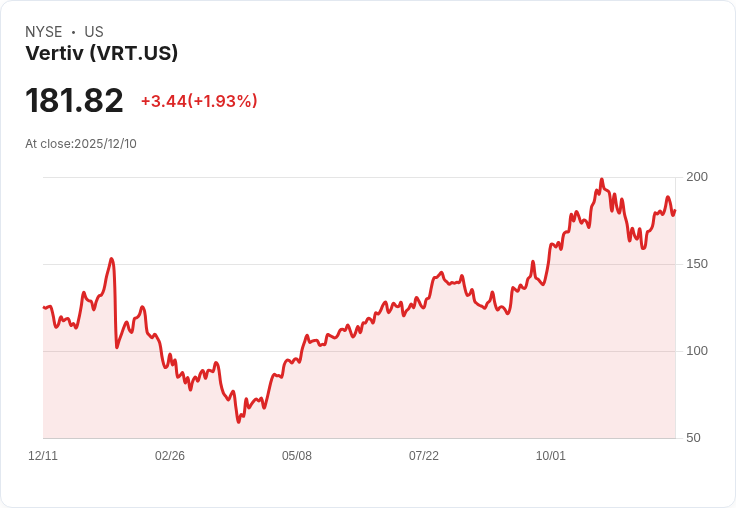Click the US market label

point(94,32)
